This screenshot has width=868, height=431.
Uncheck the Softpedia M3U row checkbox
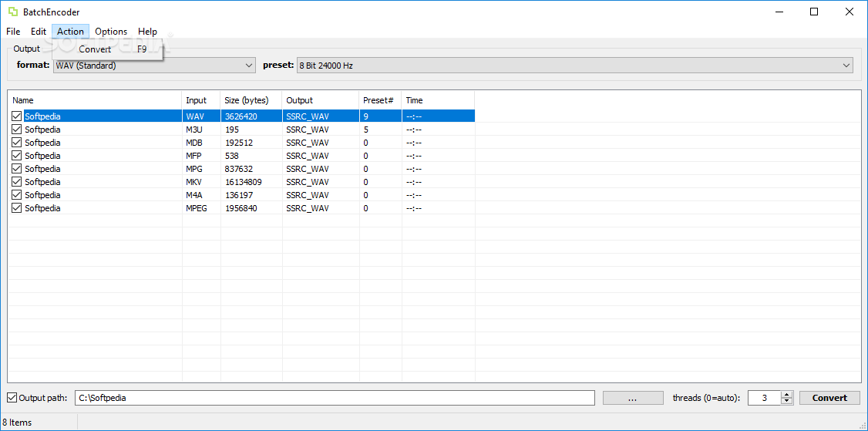click(17, 130)
